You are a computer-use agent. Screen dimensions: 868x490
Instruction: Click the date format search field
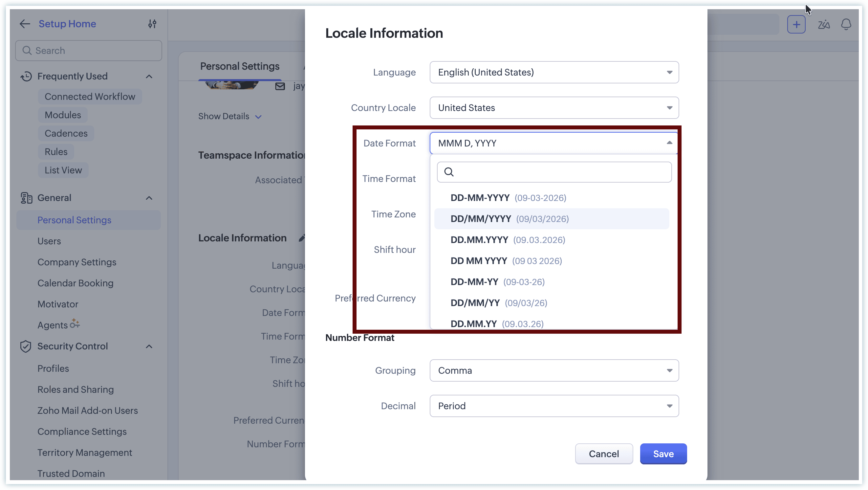tap(559, 172)
